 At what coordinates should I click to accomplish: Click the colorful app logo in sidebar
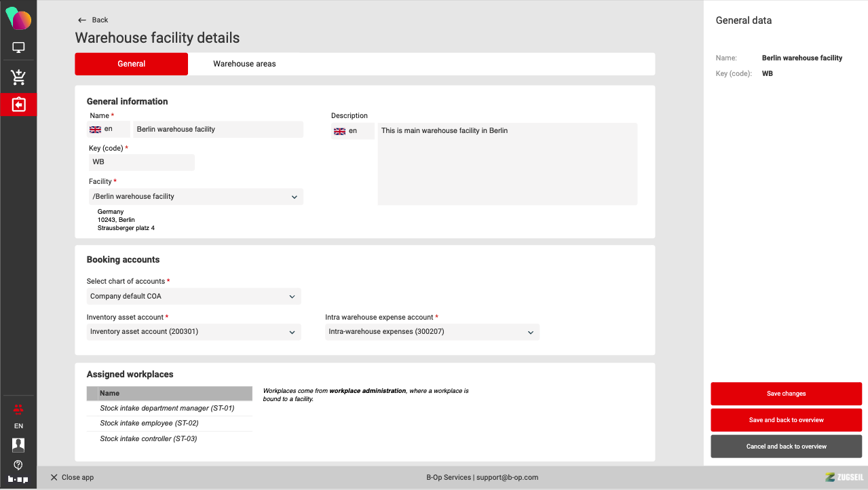coord(18,18)
